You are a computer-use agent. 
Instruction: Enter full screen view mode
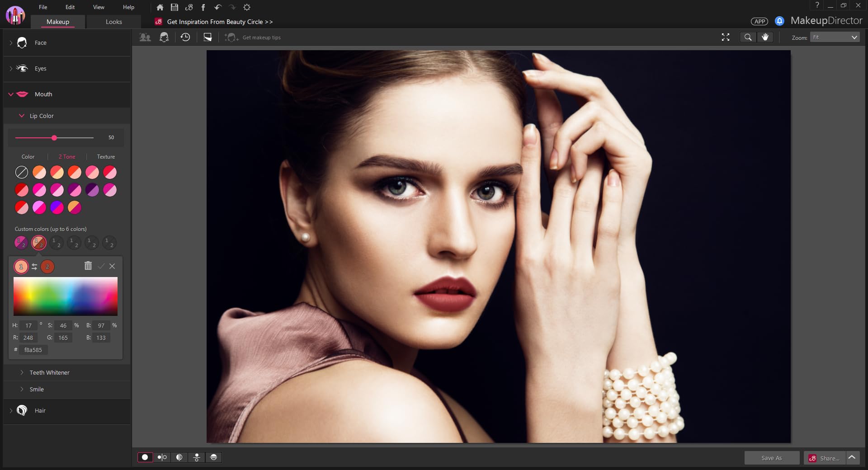pyautogui.click(x=726, y=38)
